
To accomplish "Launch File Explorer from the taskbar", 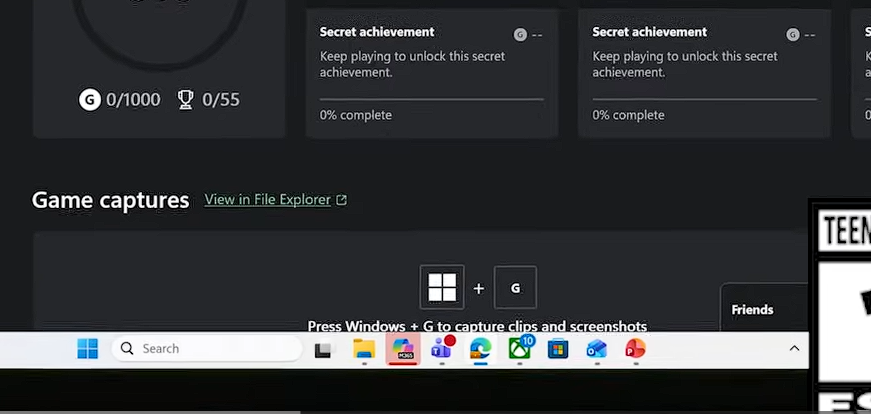I will pyautogui.click(x=363, y=349).
